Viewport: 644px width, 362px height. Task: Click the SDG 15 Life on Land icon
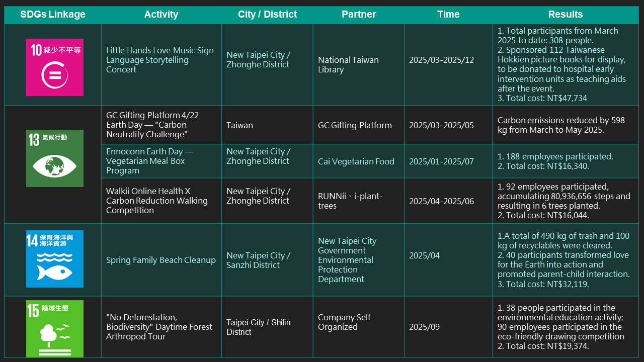[55, 329]
